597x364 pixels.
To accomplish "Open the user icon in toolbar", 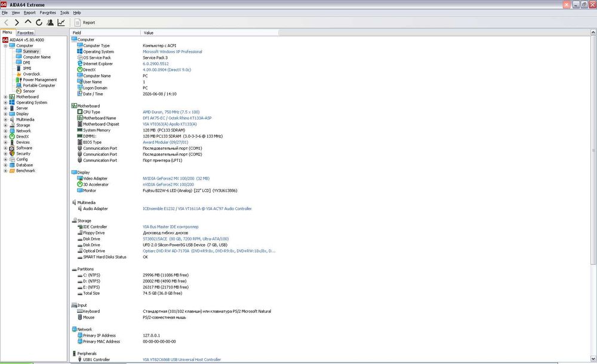I will pos(50,23).
